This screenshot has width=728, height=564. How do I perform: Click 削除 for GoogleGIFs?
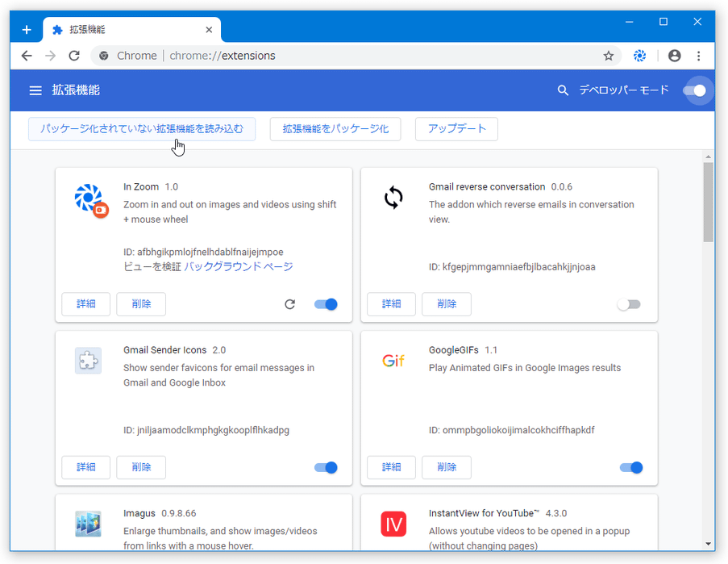click(447, 467)
